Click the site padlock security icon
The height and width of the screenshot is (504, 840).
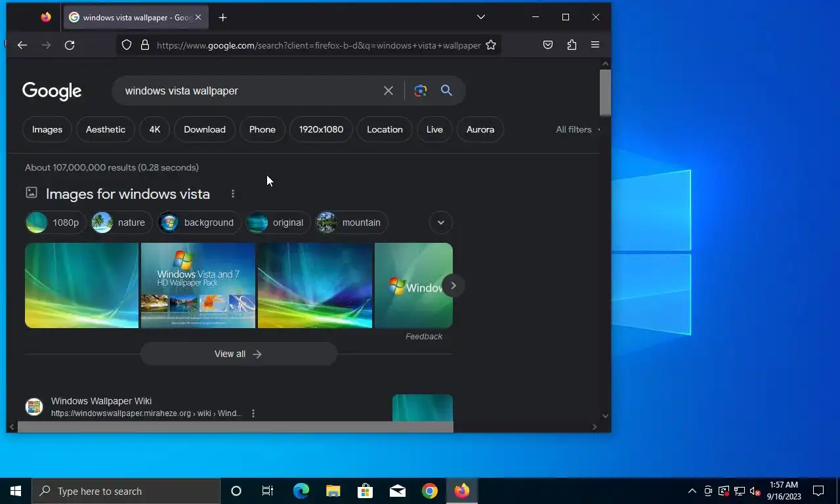[x=145, y=45]
